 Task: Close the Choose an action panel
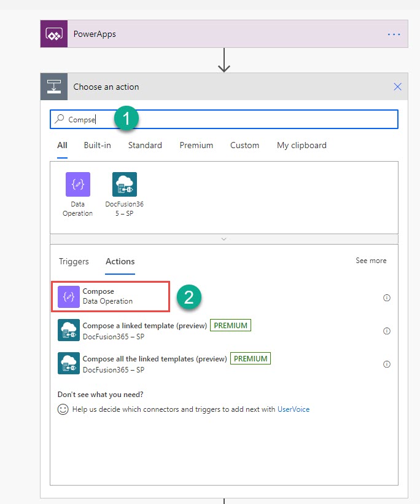pyautogui.click(x=397, y=87)
